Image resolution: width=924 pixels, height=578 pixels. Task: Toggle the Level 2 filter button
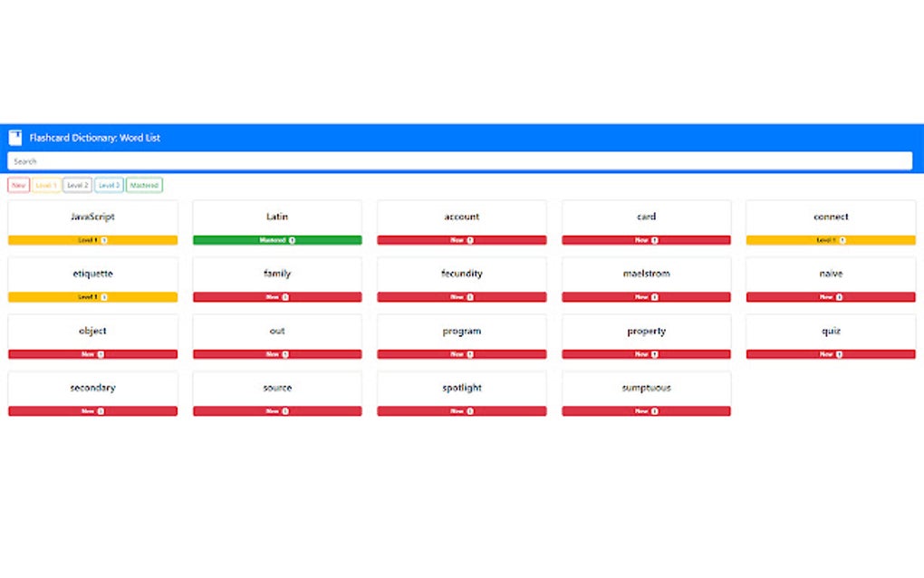tap(78, 185)
